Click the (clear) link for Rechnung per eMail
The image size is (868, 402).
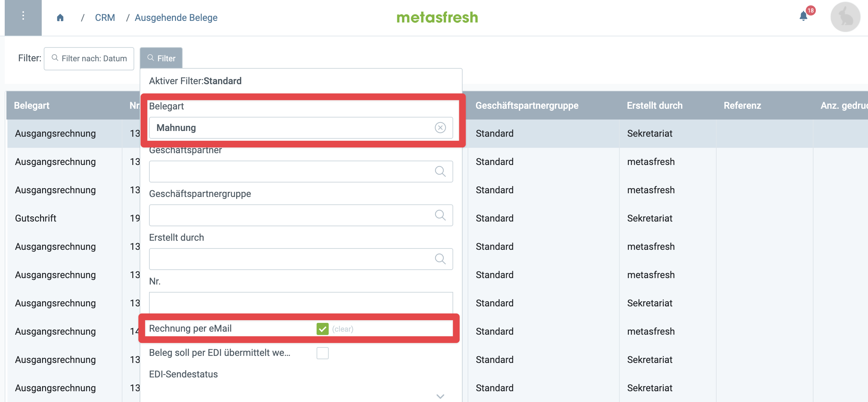(342, 329)
